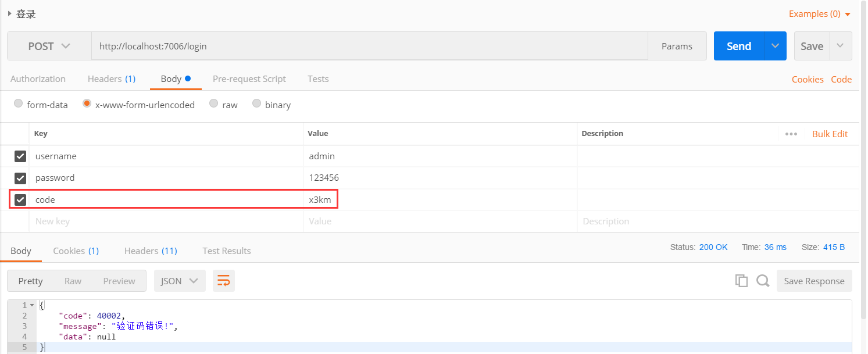
Task: Open the Pre-request Script tab
Action: (x=249, y=79)
